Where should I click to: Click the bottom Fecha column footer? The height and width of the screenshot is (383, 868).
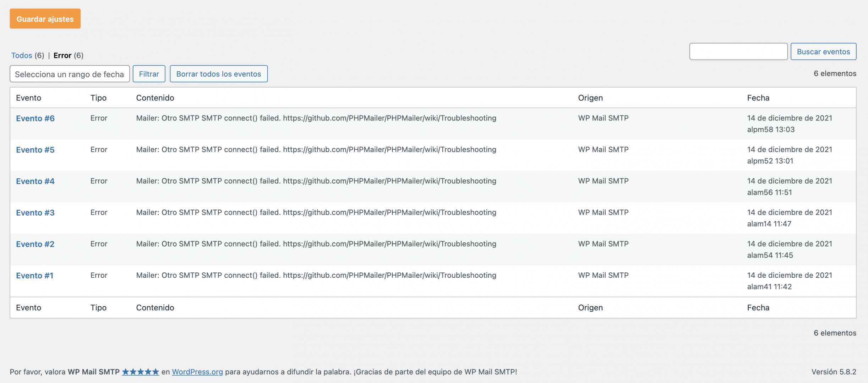click(758, 307)
